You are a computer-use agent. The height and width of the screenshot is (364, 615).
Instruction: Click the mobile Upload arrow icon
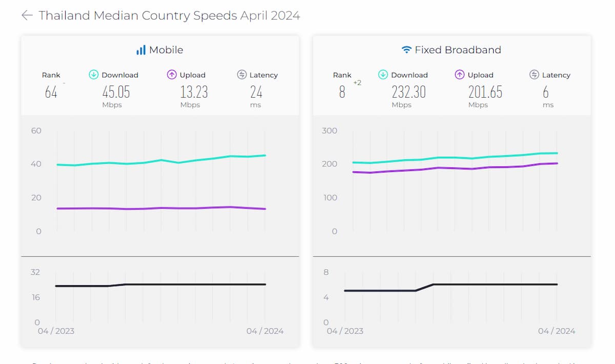172,75
